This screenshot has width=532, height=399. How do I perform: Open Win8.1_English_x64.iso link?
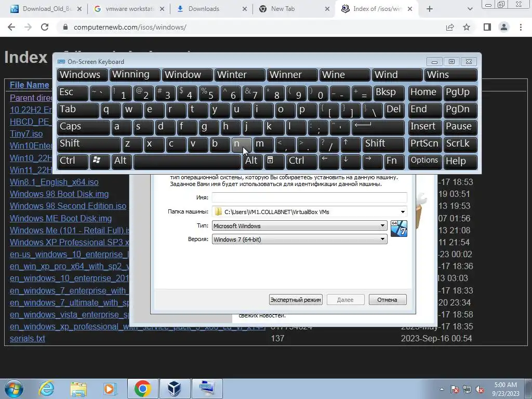click(54, 182)
